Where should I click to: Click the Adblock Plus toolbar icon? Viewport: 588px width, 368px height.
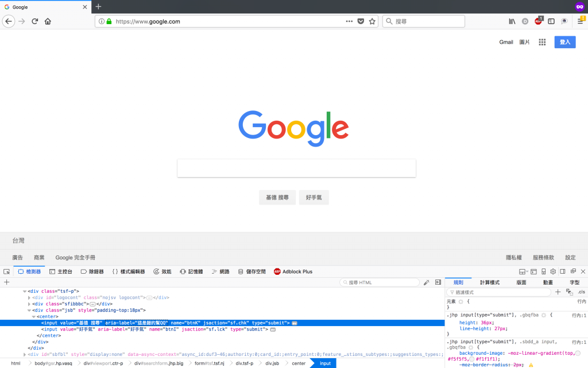[539, 21]
